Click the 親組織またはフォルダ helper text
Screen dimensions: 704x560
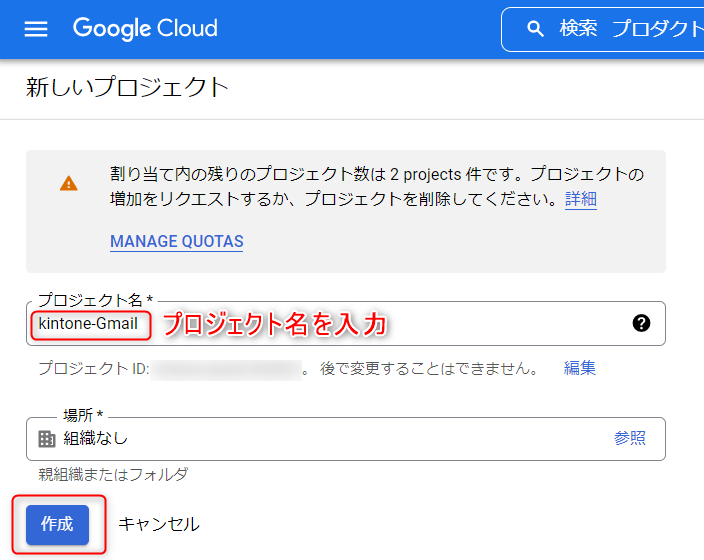[113, 474]
